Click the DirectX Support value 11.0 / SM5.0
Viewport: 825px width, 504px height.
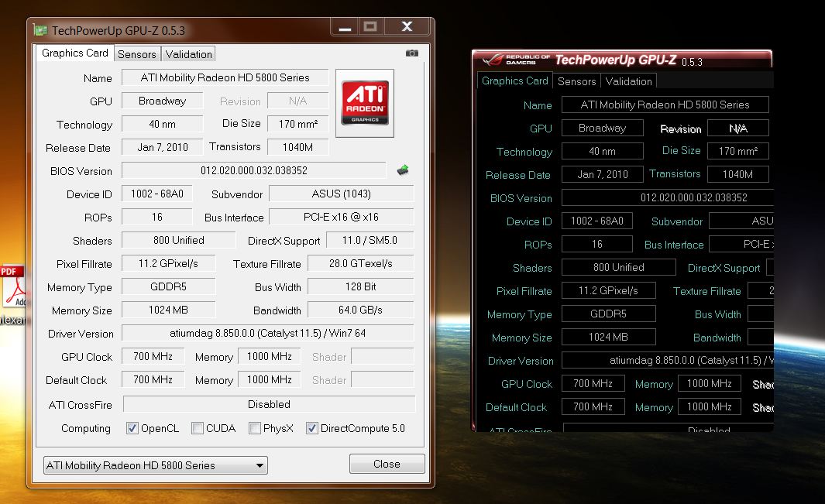click(x=370, y=240)
